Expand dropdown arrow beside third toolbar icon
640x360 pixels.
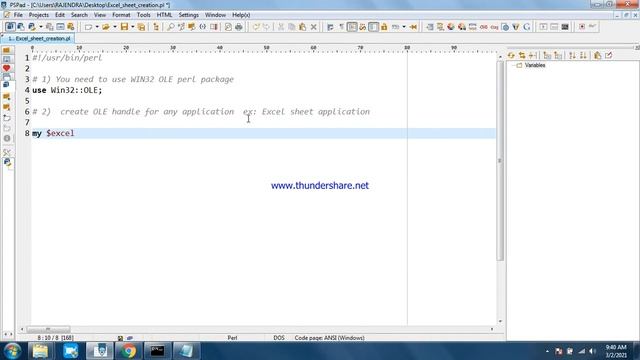pos(40,27)
